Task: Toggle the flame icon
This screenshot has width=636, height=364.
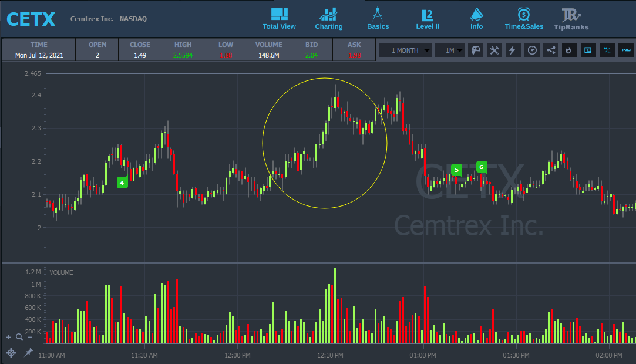Action: click(569, 50)
